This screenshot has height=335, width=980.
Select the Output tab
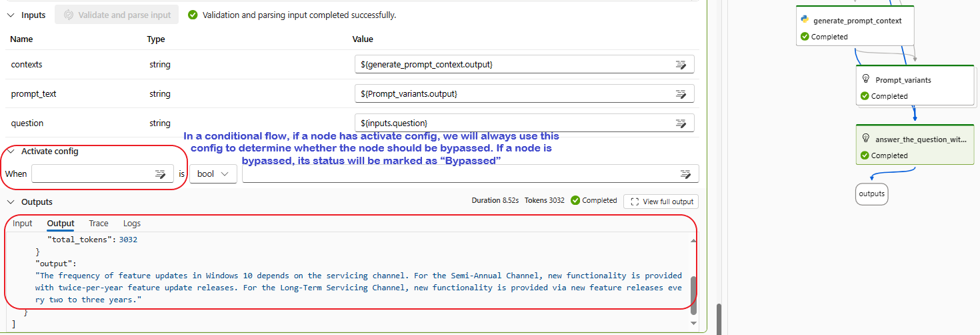click(61, 224)
